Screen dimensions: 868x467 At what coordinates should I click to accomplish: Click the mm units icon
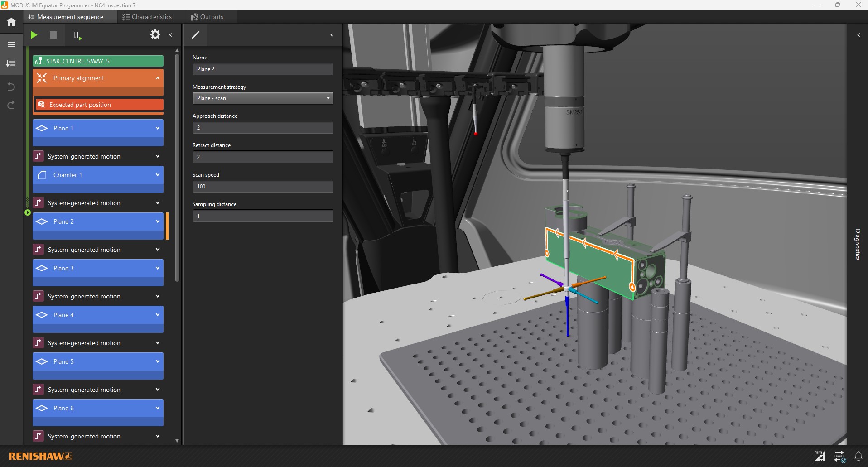819,456
